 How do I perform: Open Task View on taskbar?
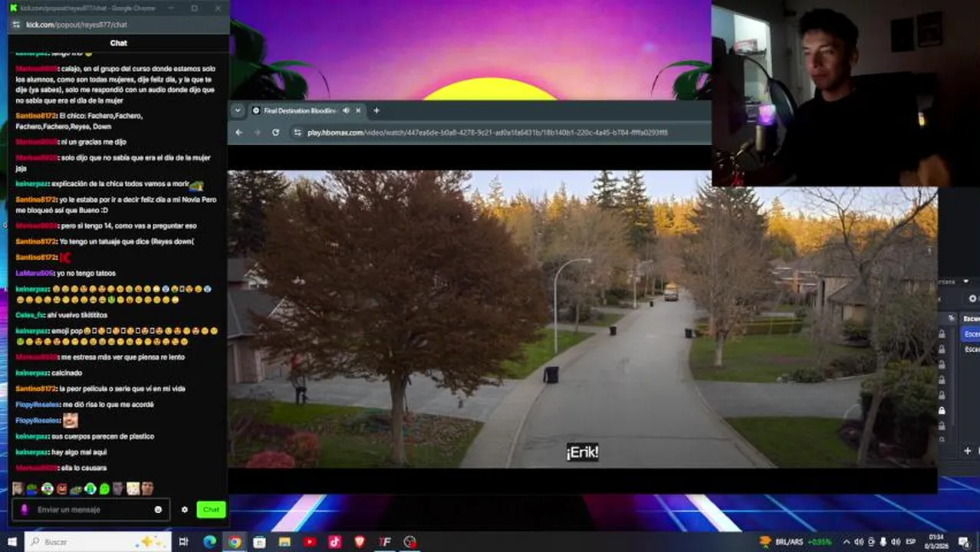pyautogui.click(x=184, y=542)
